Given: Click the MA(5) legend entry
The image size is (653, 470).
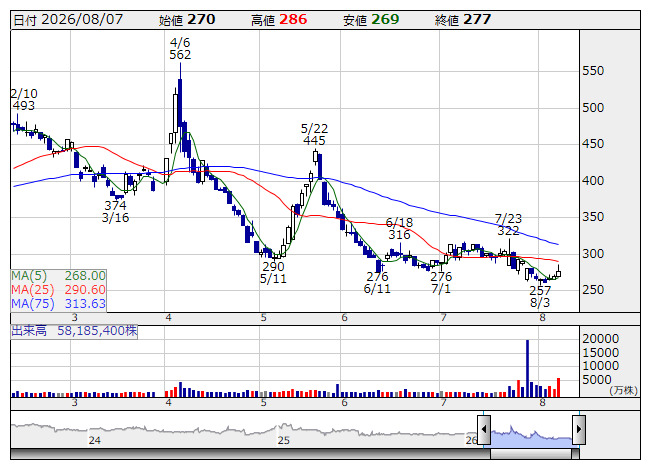Looking at the screenshot, I should 58,276.
